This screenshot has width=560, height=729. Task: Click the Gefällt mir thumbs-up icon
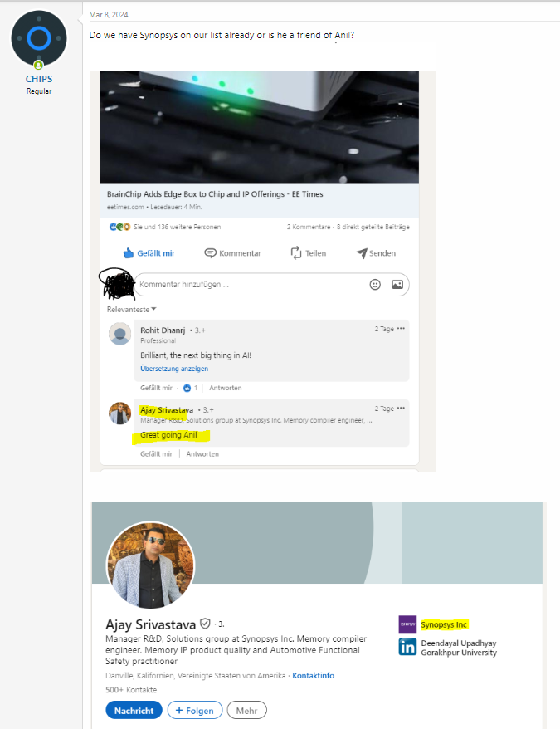129,253
